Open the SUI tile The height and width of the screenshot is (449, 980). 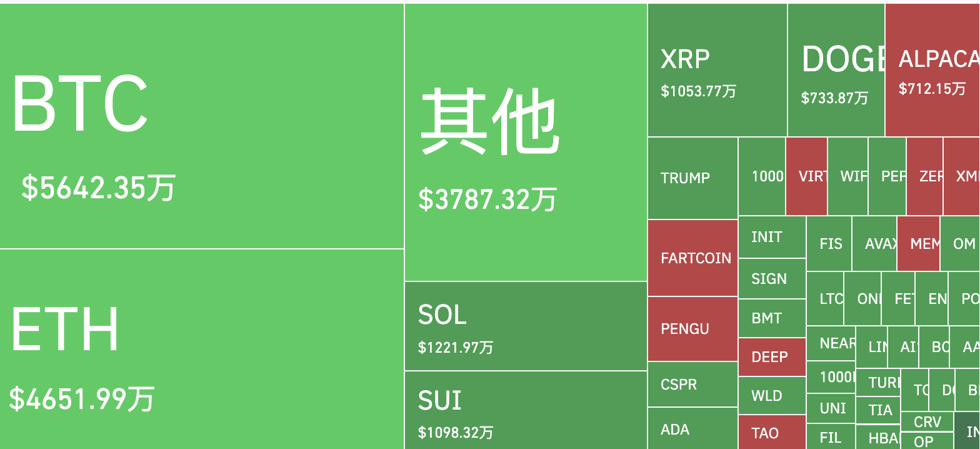[x=526, y=410]
